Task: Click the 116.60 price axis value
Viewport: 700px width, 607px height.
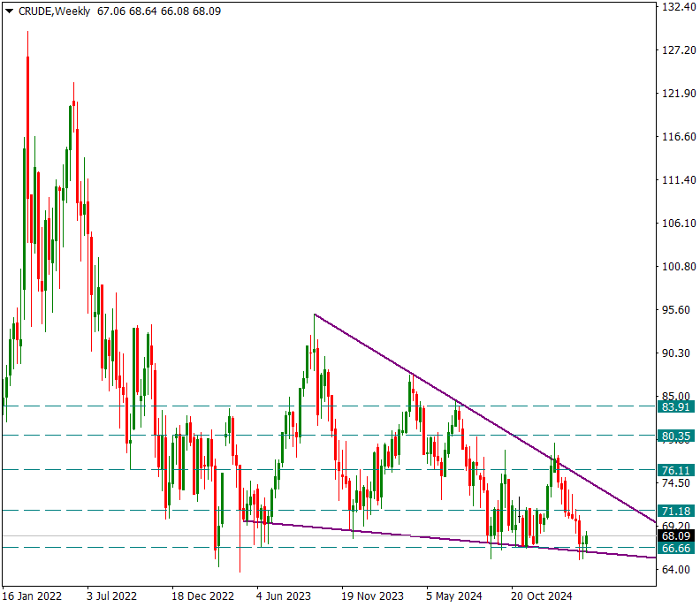Action: point(679,137)
